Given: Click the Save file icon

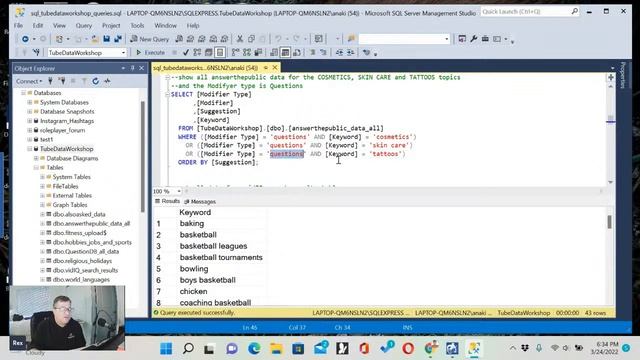Looking at the screenshot, I should (x=107, y=39).
